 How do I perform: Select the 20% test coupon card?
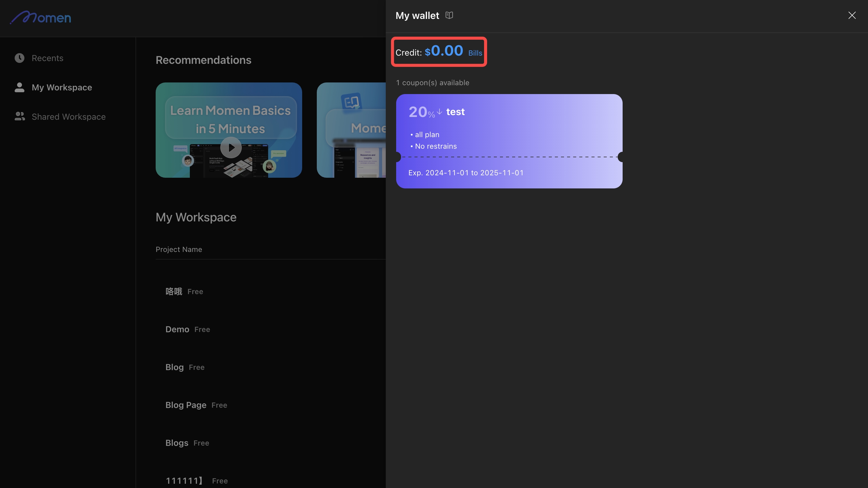point(509,141)
